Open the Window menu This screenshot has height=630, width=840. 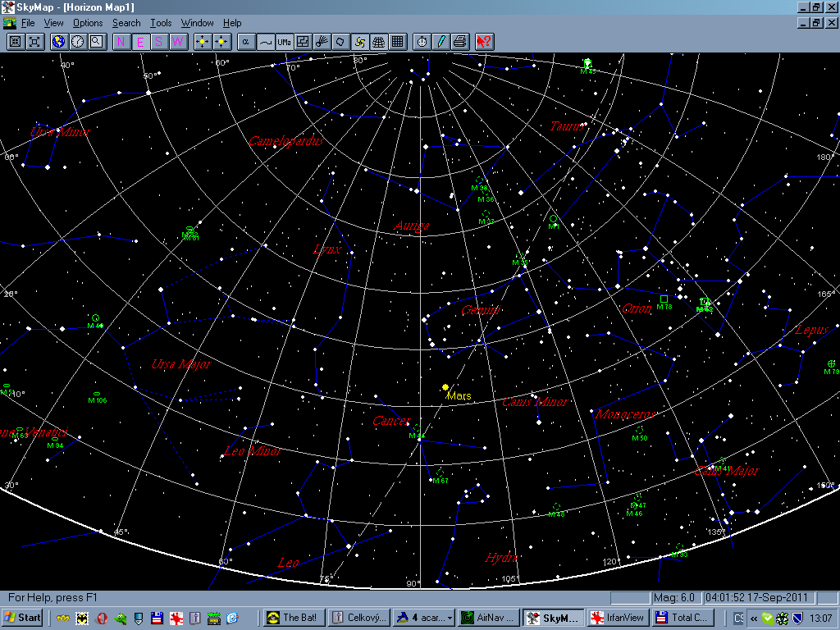pos(197,23)
